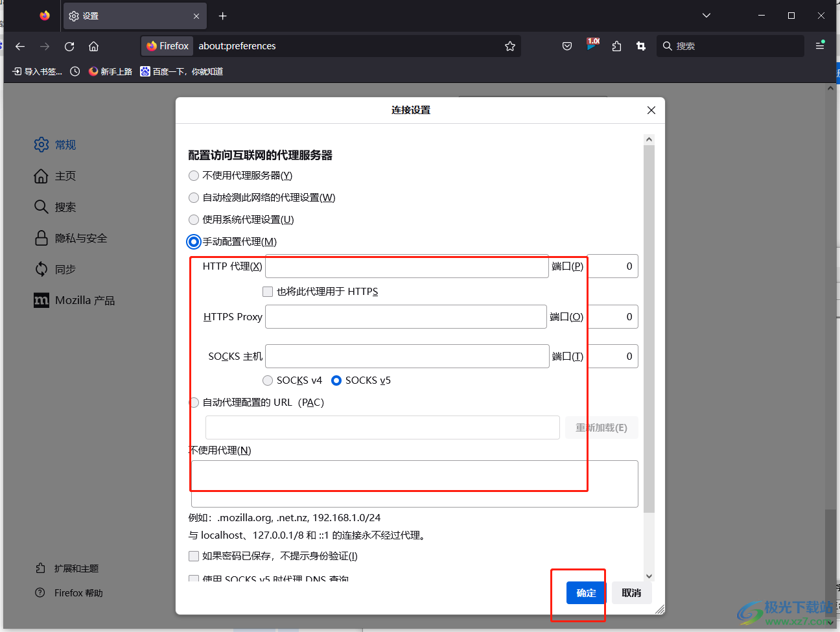The height and width of the screenshot is (632, 840).
Task: Open new tab with plus button
Action: [x=222, y=16]
